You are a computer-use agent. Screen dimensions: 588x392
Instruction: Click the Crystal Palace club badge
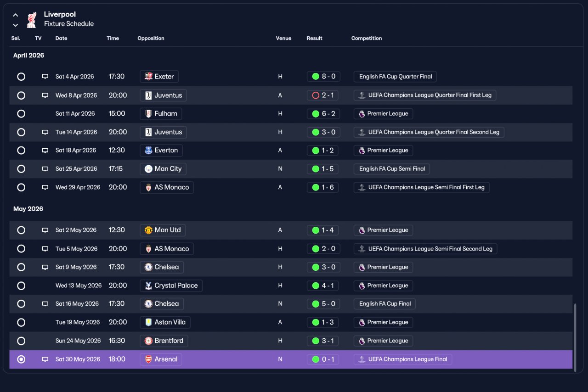point(148,286)
